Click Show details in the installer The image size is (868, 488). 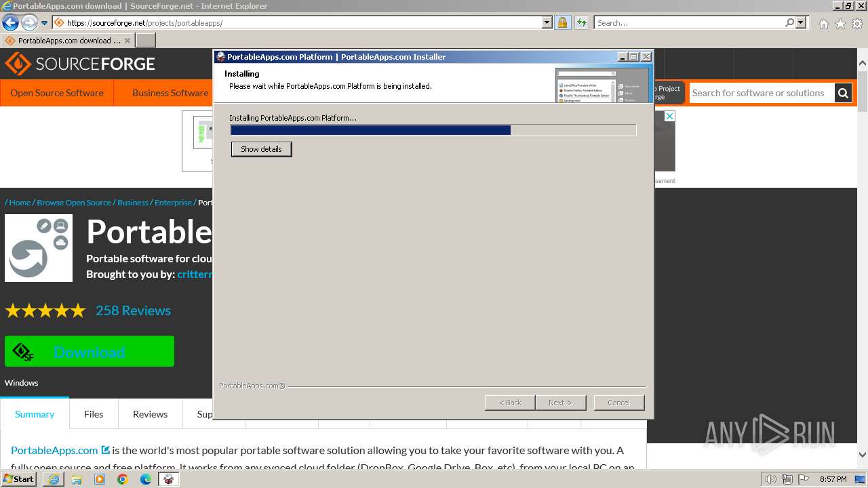[261, 149]
